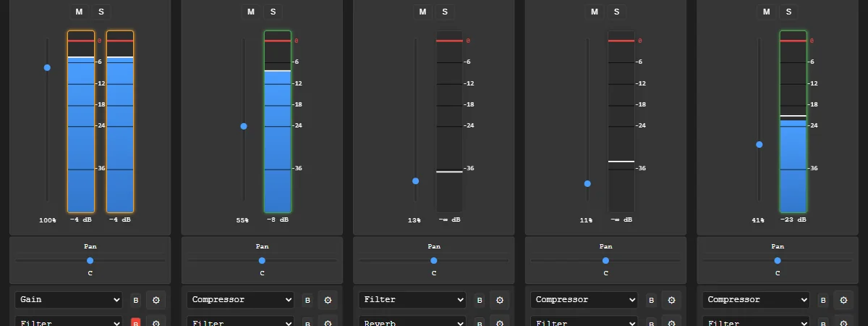Screen dimensions: 868x326
Task: Mute the channel at 41% volume
Action: (x=767, y=12)
